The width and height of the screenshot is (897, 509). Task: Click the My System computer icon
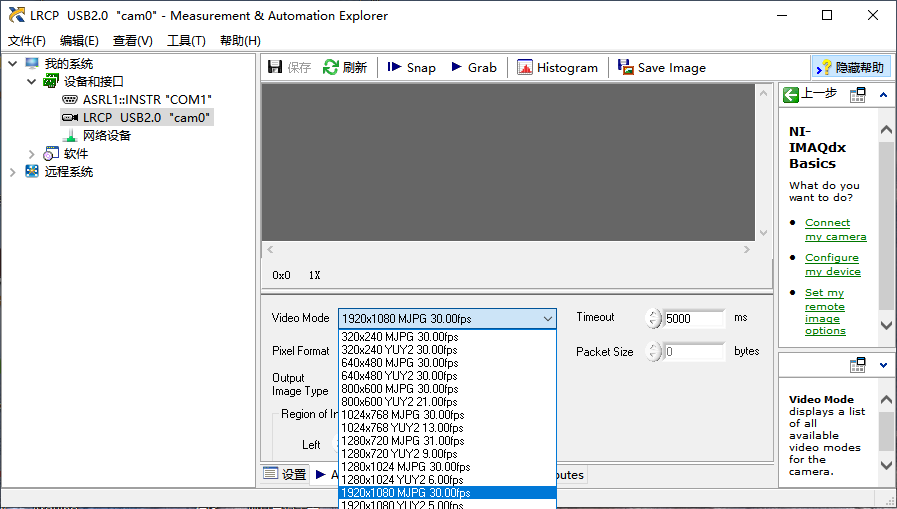pos(32,63)
